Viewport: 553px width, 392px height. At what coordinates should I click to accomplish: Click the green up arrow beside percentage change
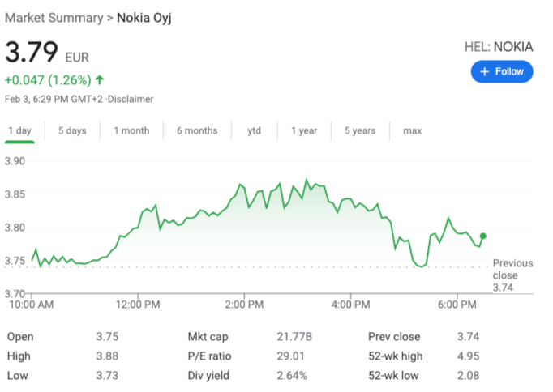coord(100,80)
